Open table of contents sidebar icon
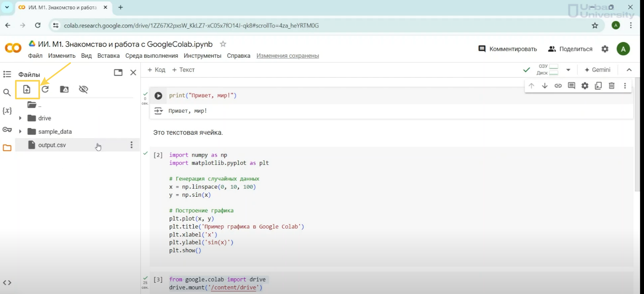This screenshot has width=644, height=294. pos(7,74)
